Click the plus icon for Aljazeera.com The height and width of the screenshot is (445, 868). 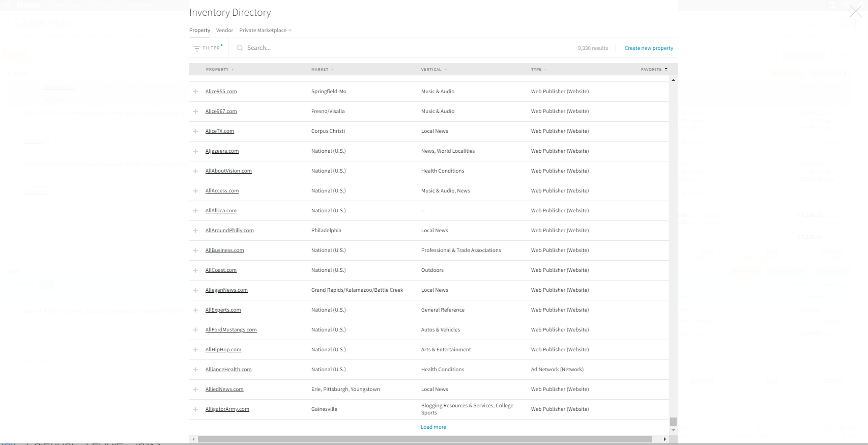[x=195, y=151]
